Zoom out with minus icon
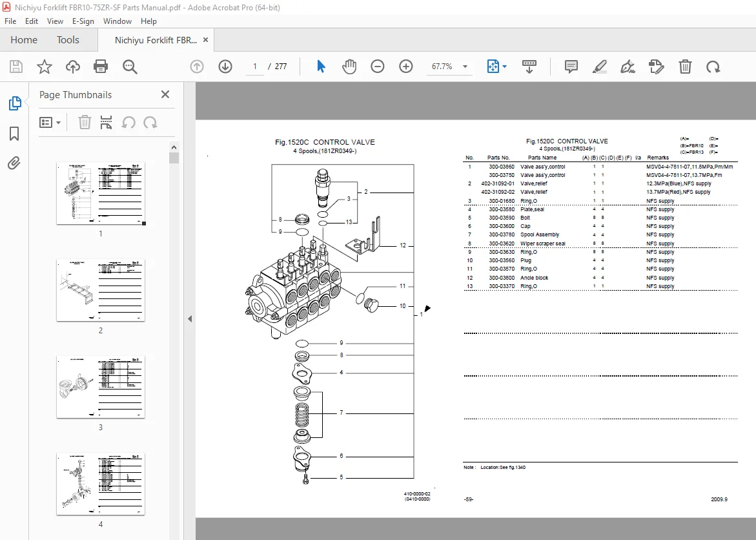756x540 pixels. [x=378, y=67]
